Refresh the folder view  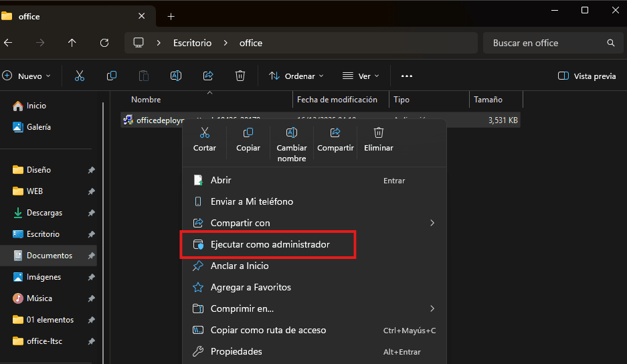(x=104, y=43)
